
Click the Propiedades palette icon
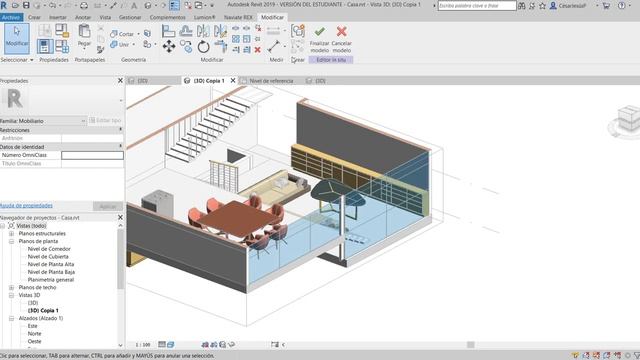point(45,46)
